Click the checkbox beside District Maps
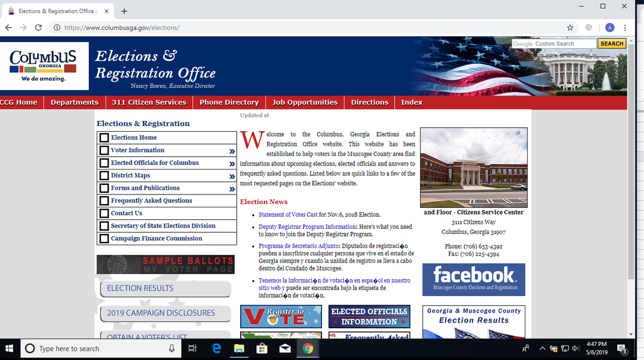Screen dimensions: 644x360 click(x=104, y=175)
